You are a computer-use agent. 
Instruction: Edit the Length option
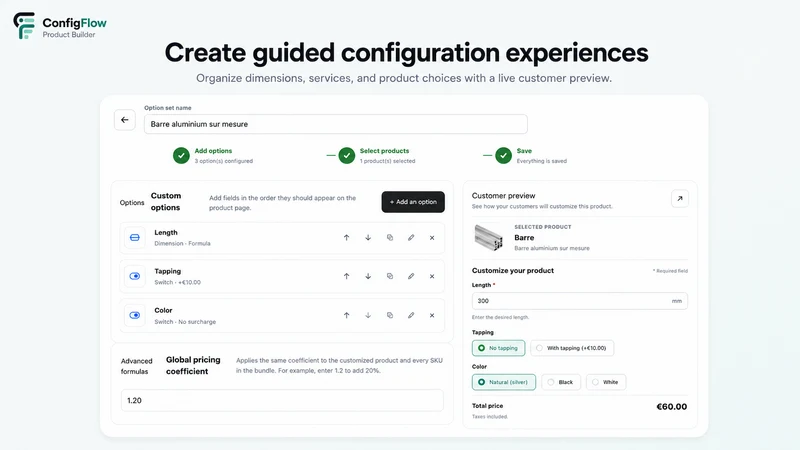(411, 238)
